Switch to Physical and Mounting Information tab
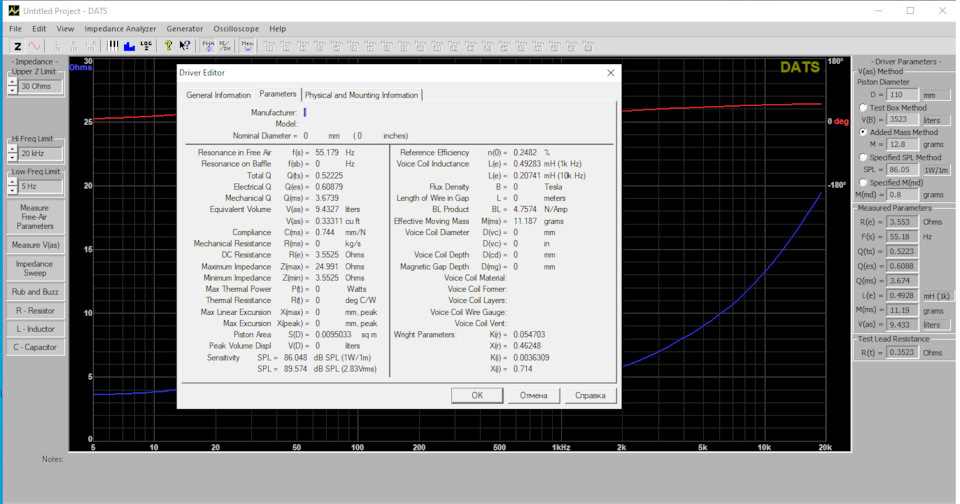Viewport: 960px width, 504px height. tap(361, 96)
